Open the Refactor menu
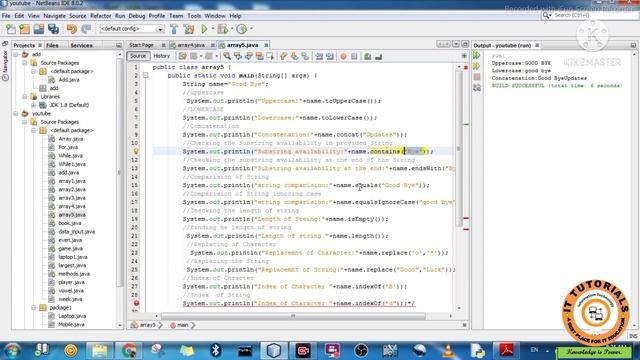The width and height of the screenshot is (640, 360). (100, 16)
